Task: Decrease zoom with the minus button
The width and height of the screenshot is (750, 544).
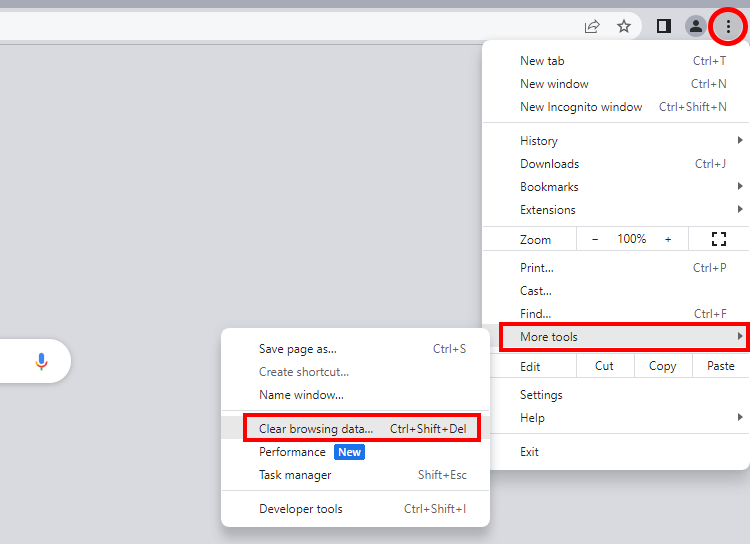Action: click(x=595, y=239)
